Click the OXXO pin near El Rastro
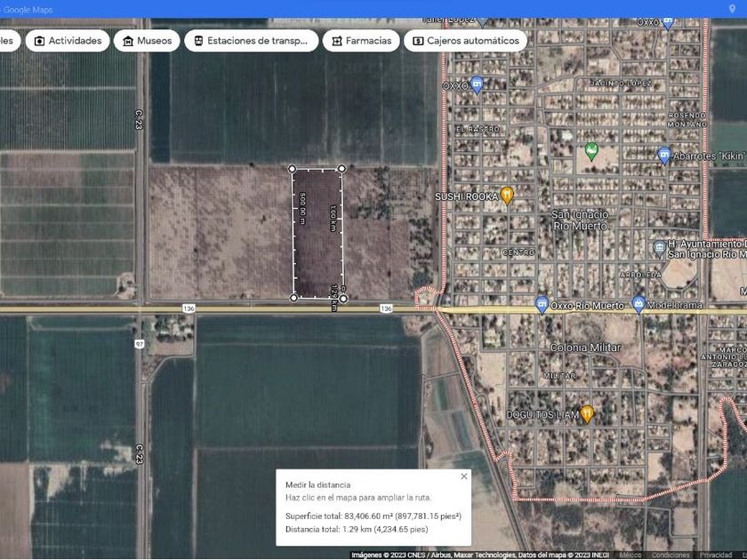Screen dimensions: 747x560 point(477,85)
